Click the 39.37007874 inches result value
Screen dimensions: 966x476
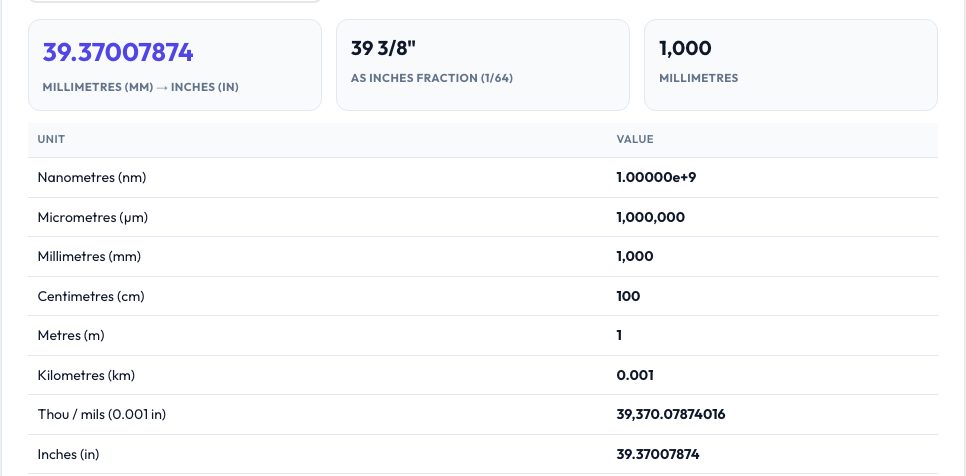118,52
